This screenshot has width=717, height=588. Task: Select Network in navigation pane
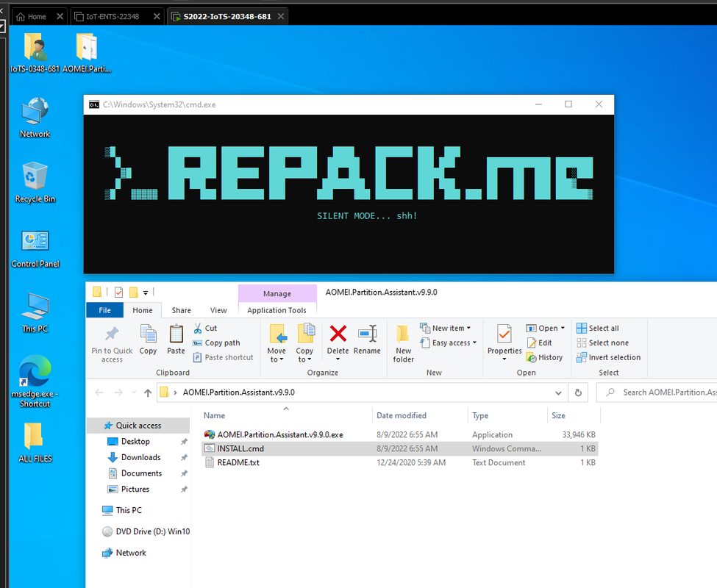point(131,553)
